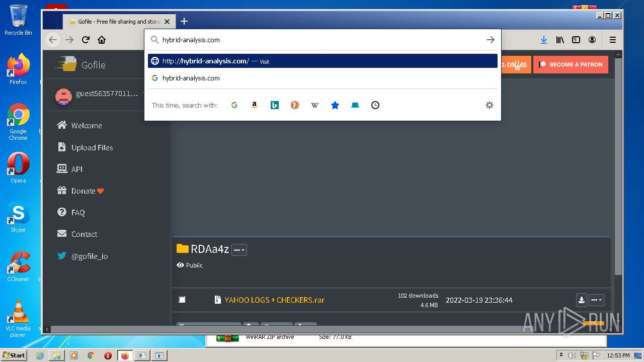
Task: Open the Recycle Bin desktop icon
Action: point(18,20)
